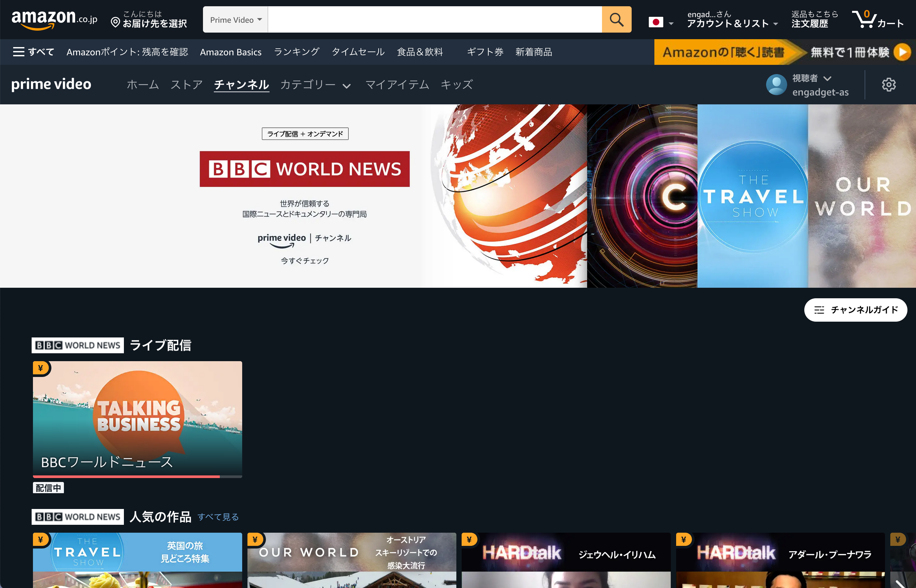Click into the search input field
Screen dimensions: 916x588
[435, 19]
